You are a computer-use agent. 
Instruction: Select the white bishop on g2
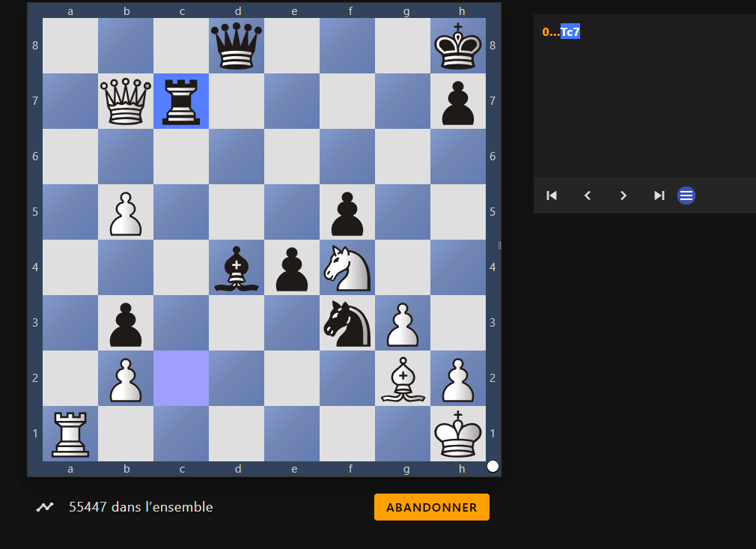403,378
